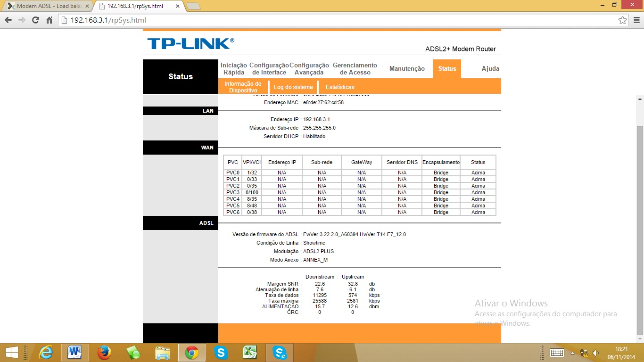Click the annex mode value ANNEX_M
The image size is (644, 362).
click(315, 260)
